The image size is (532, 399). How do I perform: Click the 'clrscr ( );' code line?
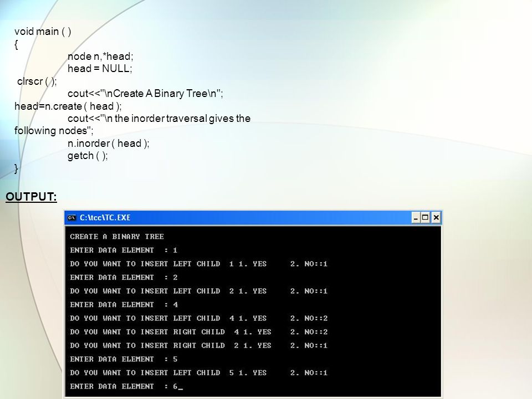click(37, 81)
